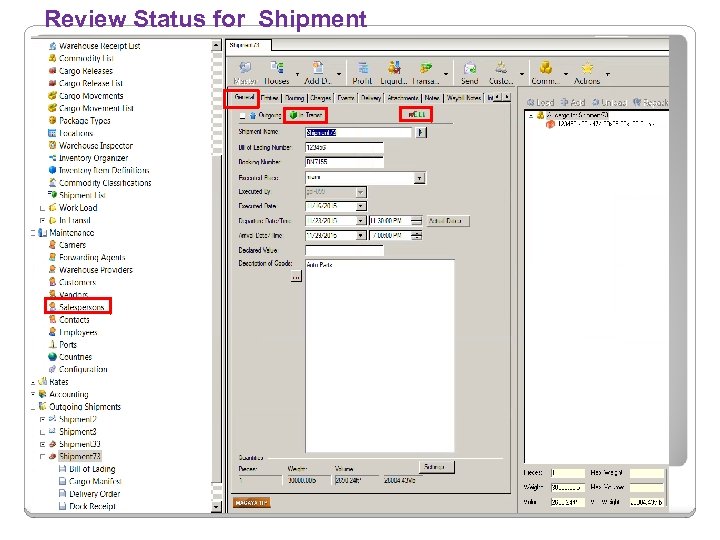Collapse the cargo tree root in right panel
The image size is (720, 540).
coord(531,115)
